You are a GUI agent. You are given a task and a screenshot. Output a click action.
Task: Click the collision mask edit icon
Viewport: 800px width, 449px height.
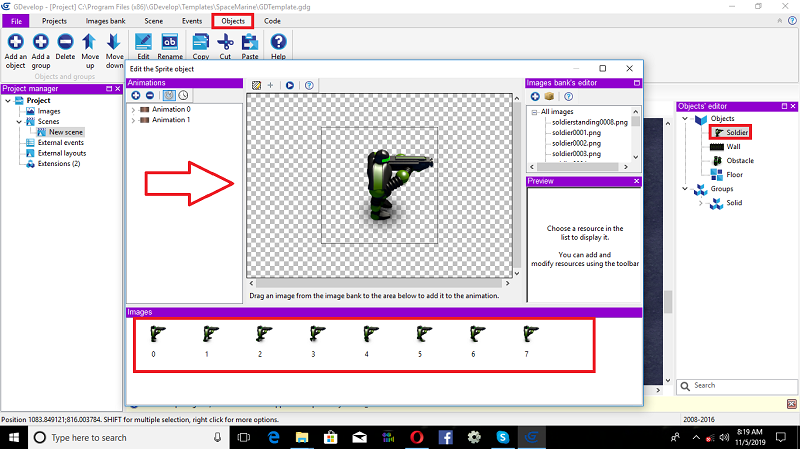[x=256, y=85]
